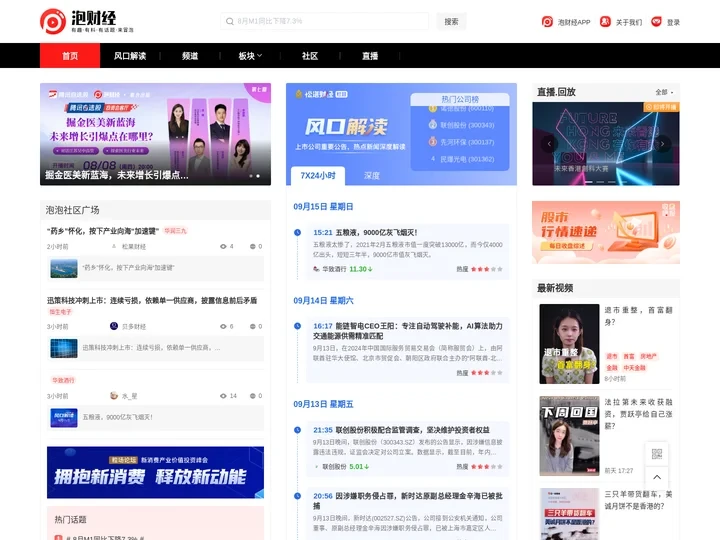Click 登录 link
This screenshot has height=540, width=720.
673,22
